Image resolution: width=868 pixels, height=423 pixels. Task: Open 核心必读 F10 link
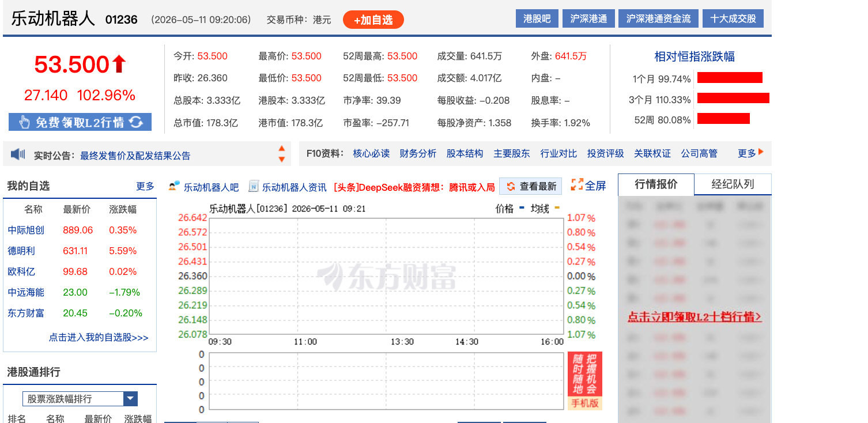point(371,153)
